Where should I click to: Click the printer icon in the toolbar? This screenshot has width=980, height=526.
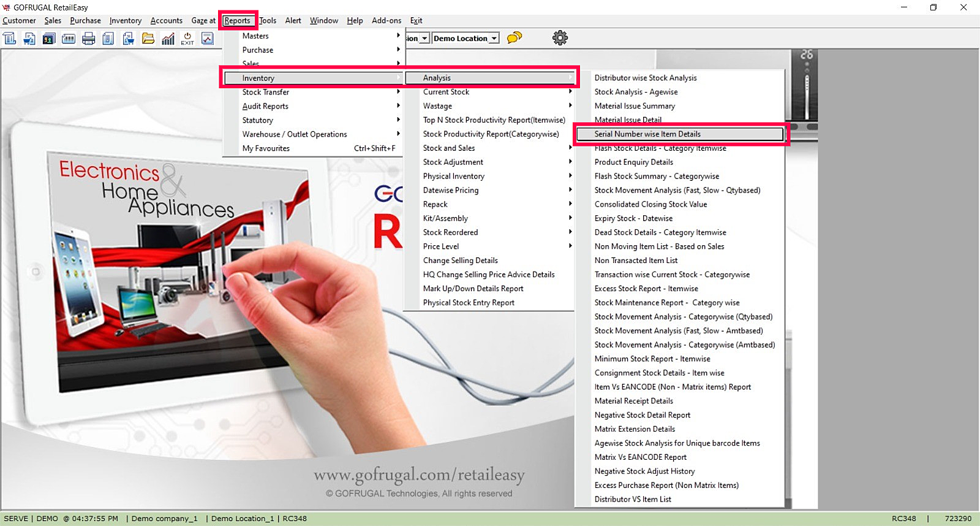(89, 39)
